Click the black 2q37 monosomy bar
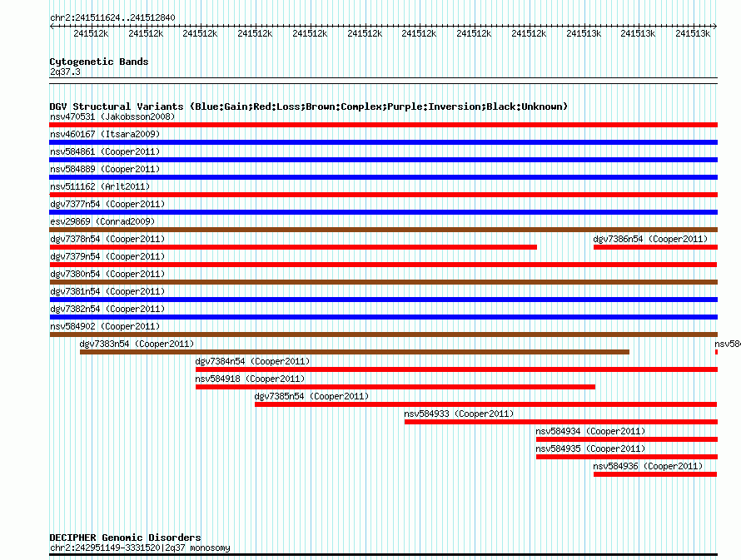This screenshot has width=741, height=560. click(x=383, y=555)
